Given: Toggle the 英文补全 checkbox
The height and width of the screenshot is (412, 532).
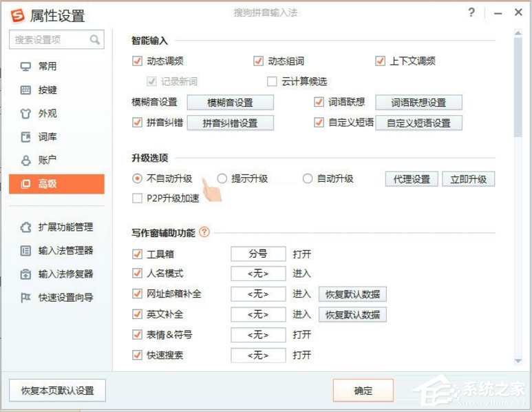Looking at the screenshot, I should (137, 314).
